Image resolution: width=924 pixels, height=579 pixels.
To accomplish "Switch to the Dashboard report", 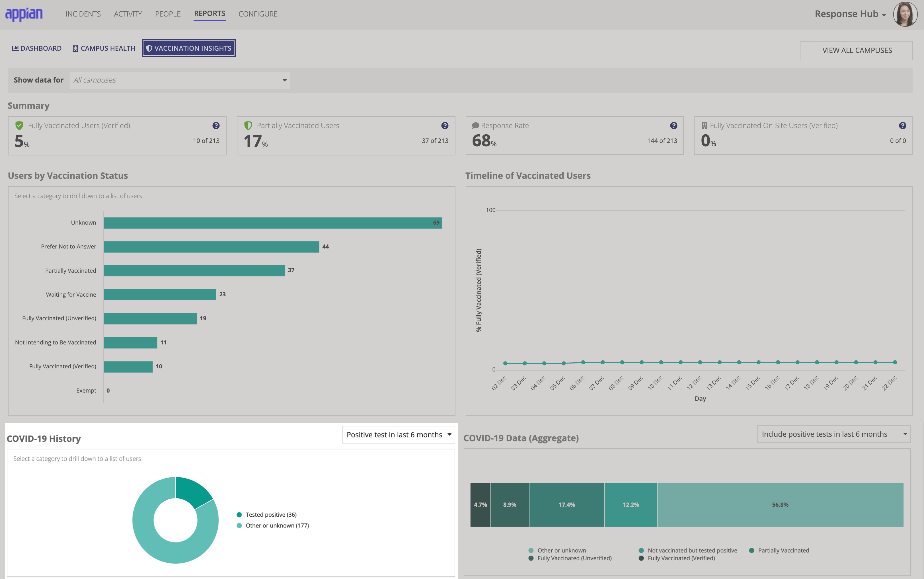I will pos(37,48).
